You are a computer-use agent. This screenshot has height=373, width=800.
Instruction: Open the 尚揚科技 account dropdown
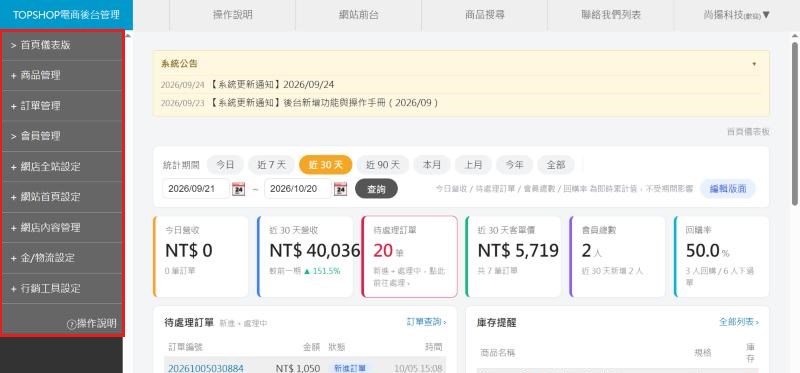pyautogui.click(x=737, y=15)
